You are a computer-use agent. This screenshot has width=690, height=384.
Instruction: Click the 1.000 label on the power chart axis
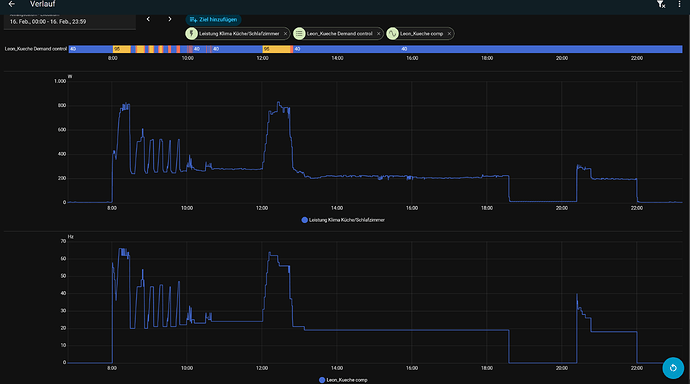point(60,81)
